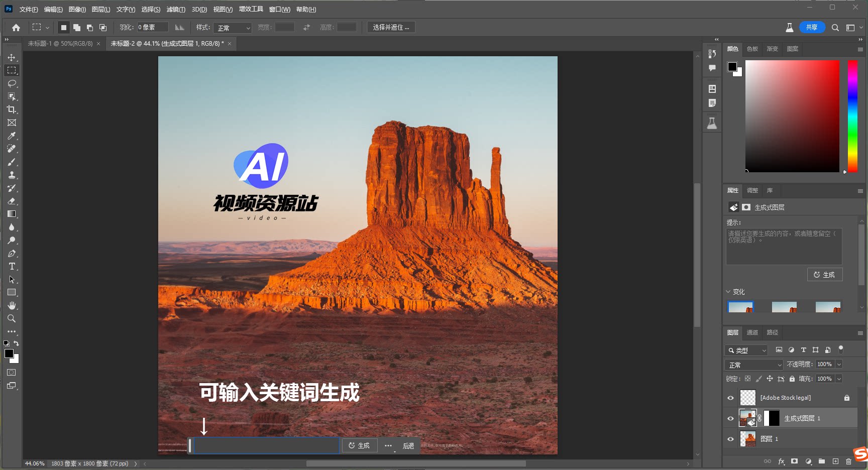Open the 样式 dropdown set to 正常

pos(233,28)
